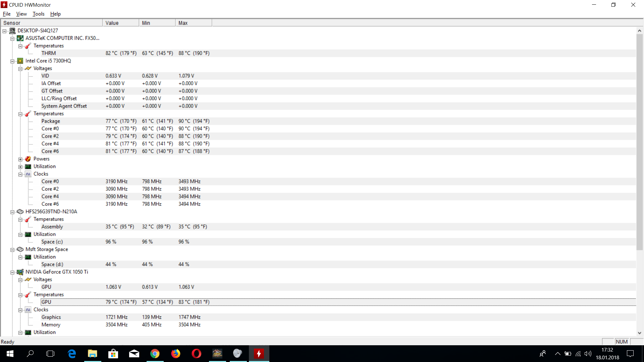Image resolution: width=644 pixels, height=362 pixels.
Task: Click the Intel Core i5 processor icon
Action: coord(20,61)
